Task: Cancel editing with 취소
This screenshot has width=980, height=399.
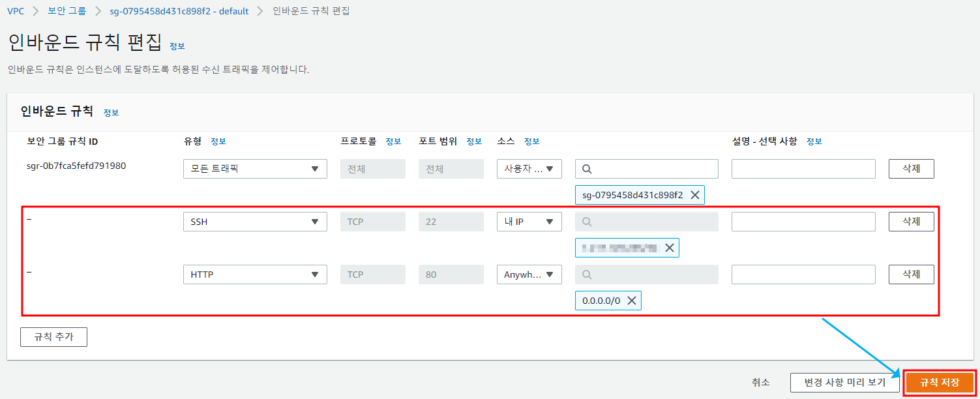Action: point(761,383)
